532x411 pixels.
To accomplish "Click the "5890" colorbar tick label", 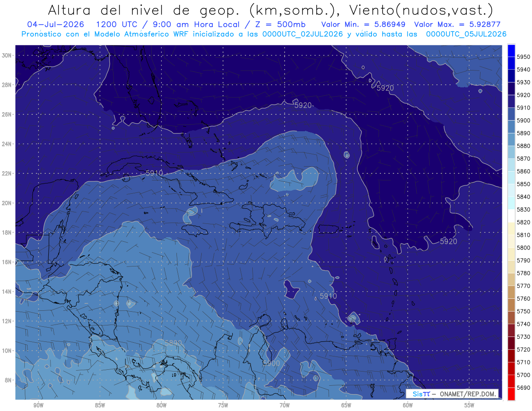I will pyautogui.click(x=524, y=133).
